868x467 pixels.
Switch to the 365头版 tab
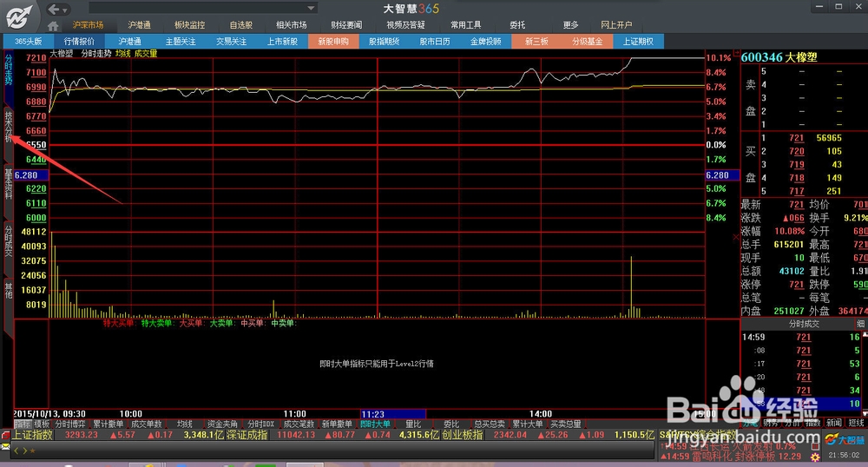pyautogui.click(x=29, y=42)
